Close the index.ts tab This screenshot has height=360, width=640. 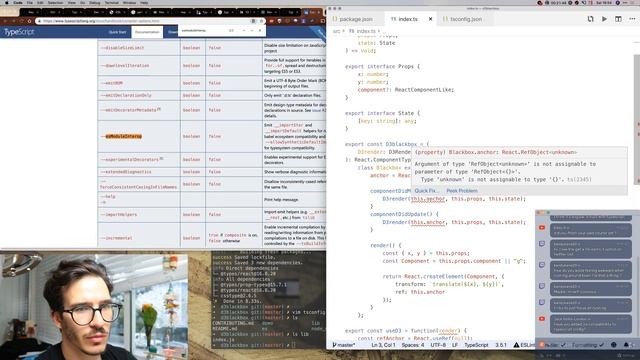coord(430,19)
